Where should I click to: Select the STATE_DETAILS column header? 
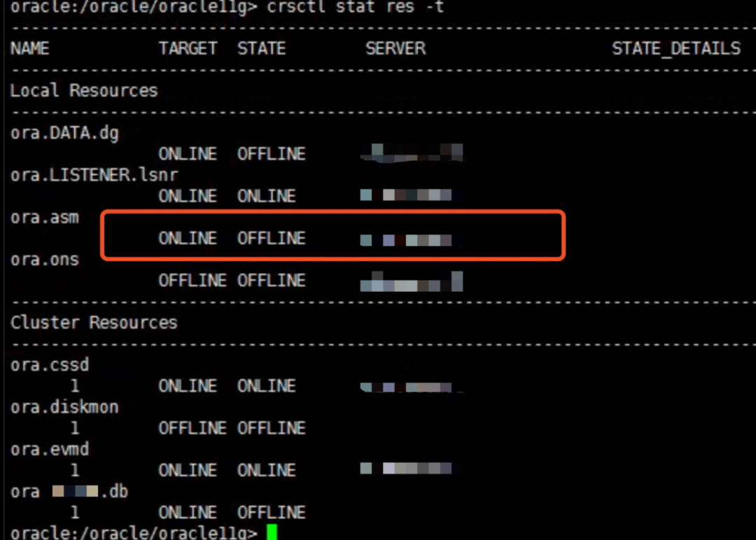(676, 49)
